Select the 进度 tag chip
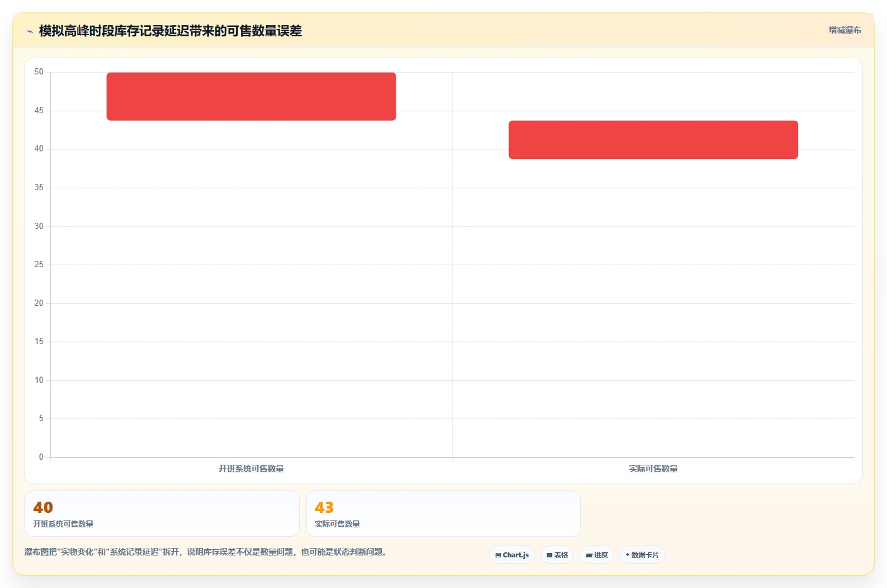Viewport: 887px width, 588px height. tap(597, 555)
